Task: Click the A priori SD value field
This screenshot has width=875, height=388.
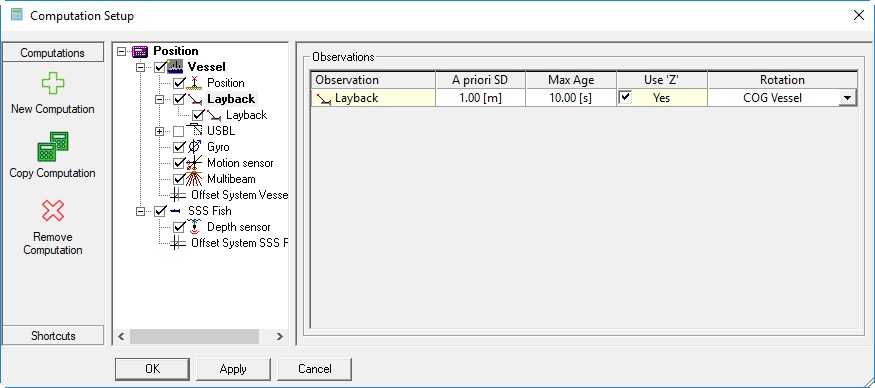Action: pyautogui.click(x=480, y=98)
